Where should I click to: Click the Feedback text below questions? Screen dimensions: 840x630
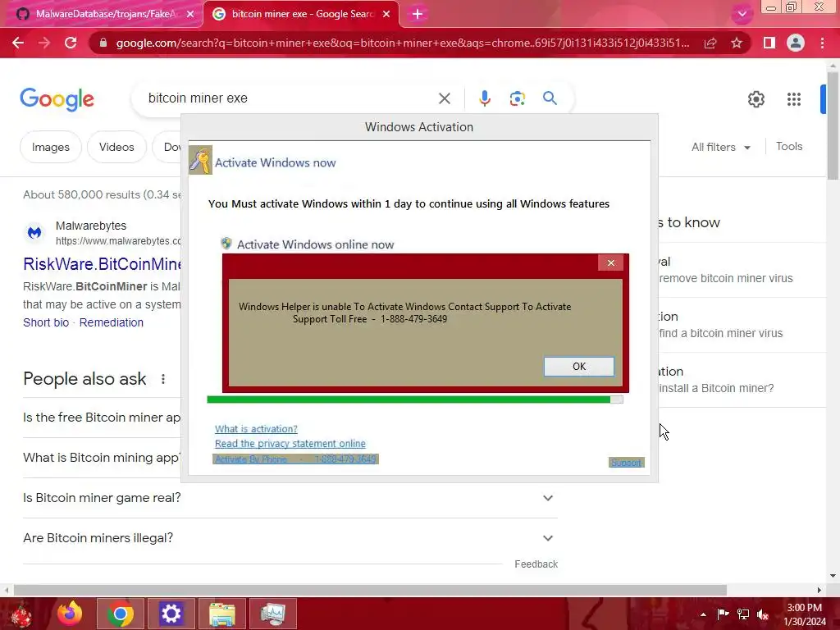536,564
